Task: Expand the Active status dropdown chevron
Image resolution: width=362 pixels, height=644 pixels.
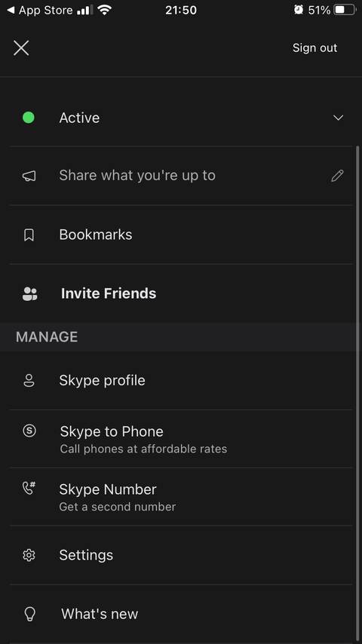Action: [x=338, y=118]
